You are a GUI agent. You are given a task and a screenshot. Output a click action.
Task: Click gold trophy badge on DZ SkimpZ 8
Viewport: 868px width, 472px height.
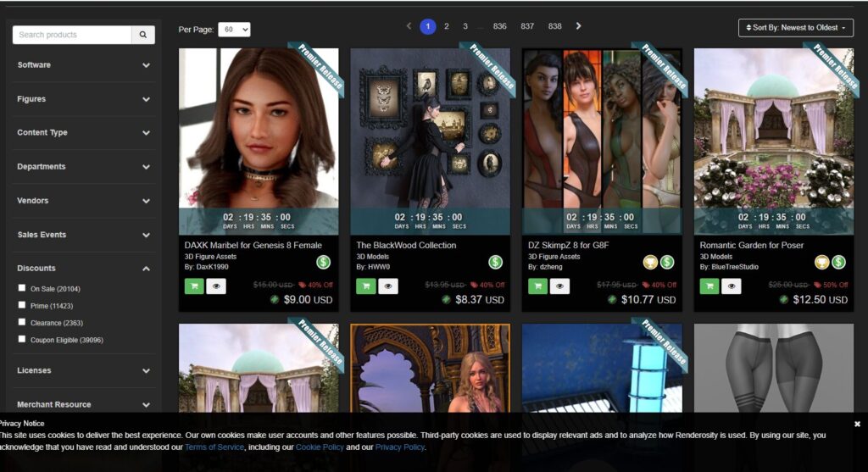[650, 262]
